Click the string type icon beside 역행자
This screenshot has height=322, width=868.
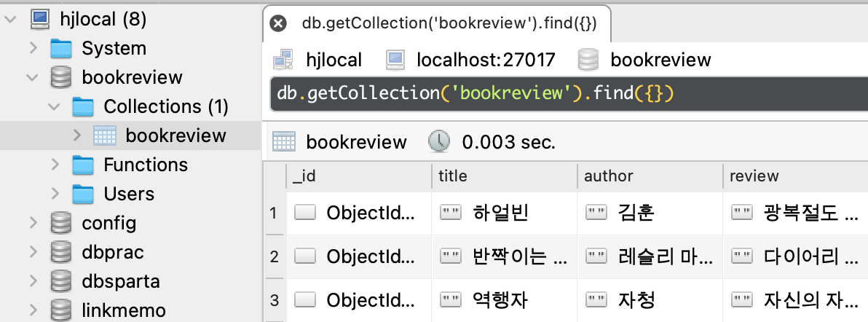451,300
